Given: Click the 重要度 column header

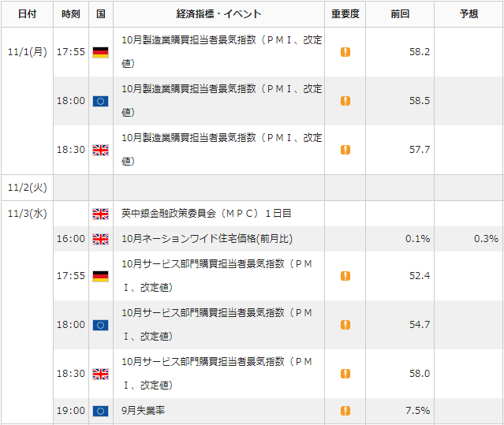Looking at the screenshot, I should [345, 14].
